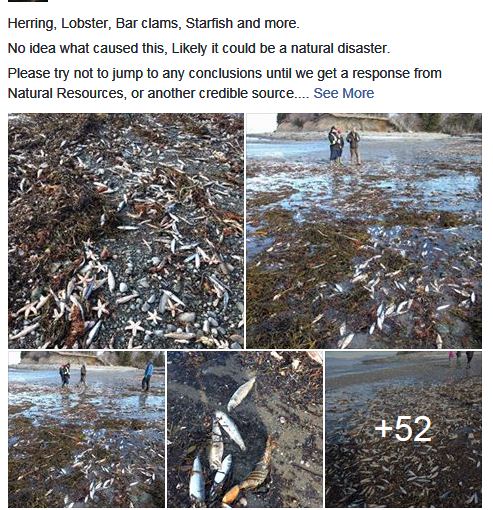
Task: Show the remaining +52 photos
Action: pos(404,429)
